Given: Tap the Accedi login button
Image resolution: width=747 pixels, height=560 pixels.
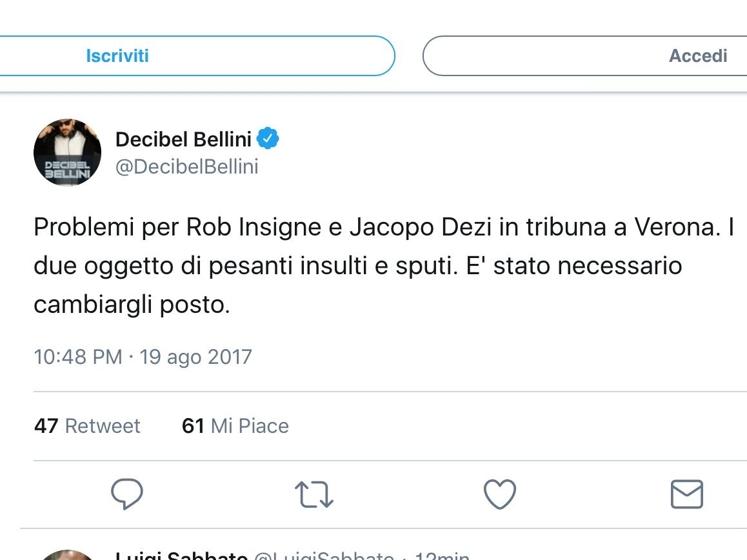Looking at the screenshot, I should (x=585, y=55).
